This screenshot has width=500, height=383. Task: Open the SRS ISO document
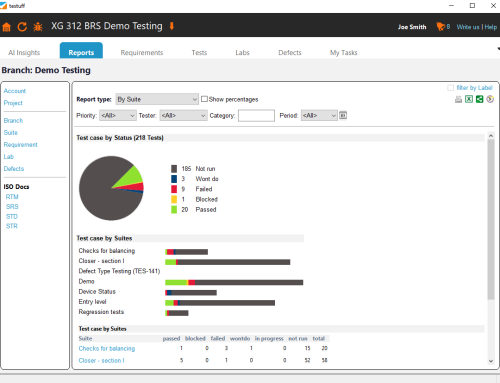pos(12,207)
